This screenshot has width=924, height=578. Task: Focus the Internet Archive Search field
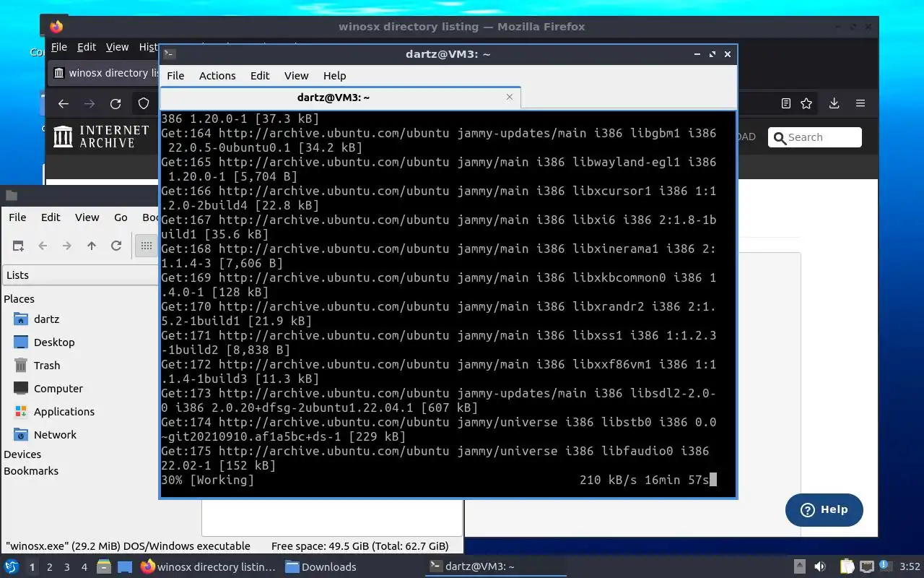[815, 137]
